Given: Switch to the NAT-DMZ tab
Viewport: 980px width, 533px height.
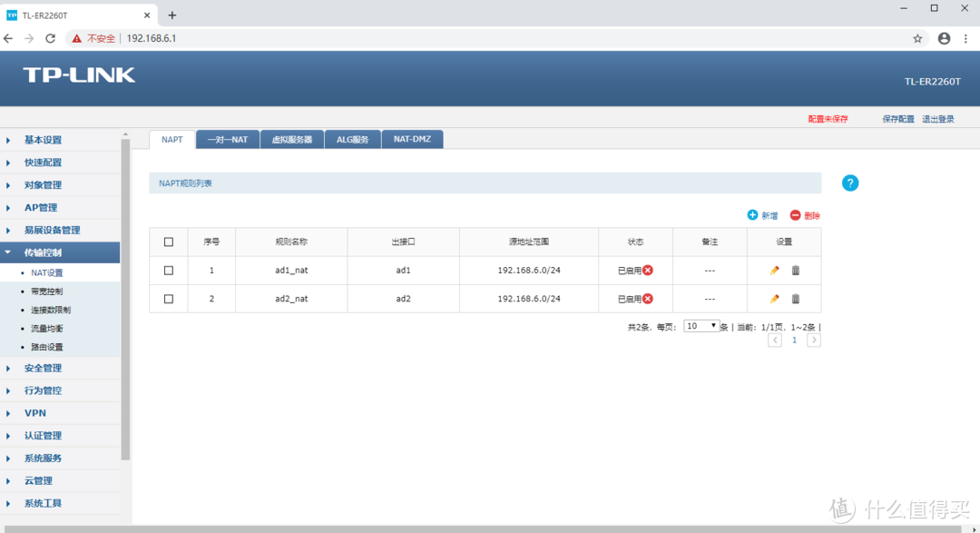Looking at the screenshot, I should click(x=412, y=139).
